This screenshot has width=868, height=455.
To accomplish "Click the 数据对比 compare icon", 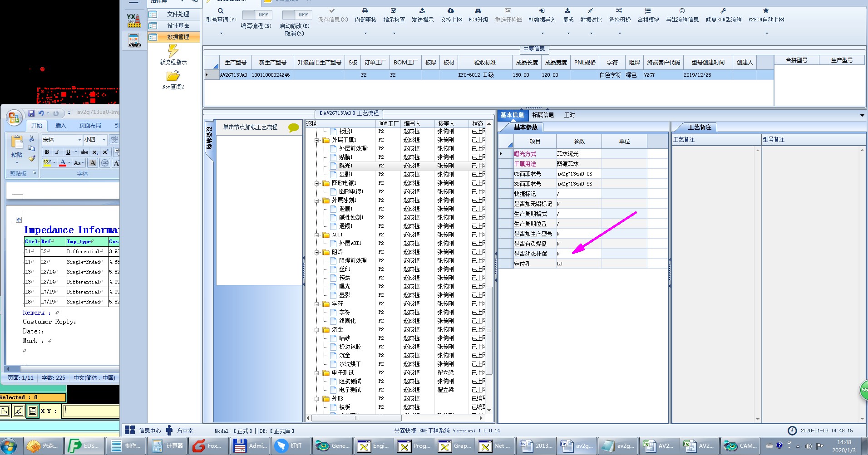I will click(591, 10).
